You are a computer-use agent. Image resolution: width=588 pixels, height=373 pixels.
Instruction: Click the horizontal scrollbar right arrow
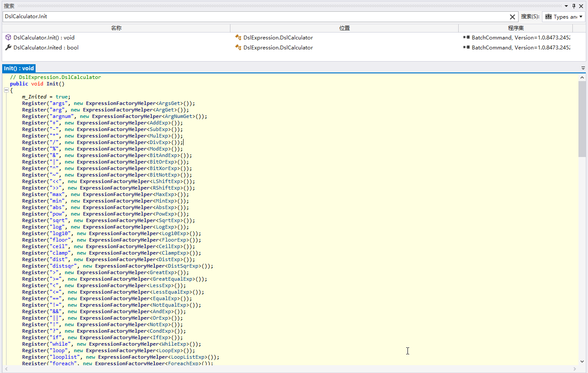click(575, 369)
